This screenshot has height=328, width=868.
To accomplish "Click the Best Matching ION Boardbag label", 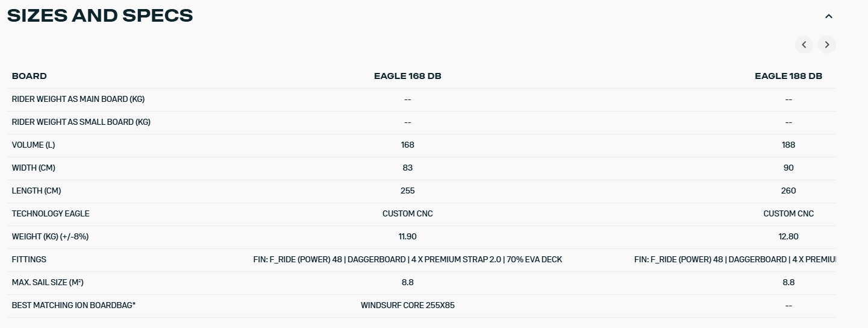I will tap(73, 305).
